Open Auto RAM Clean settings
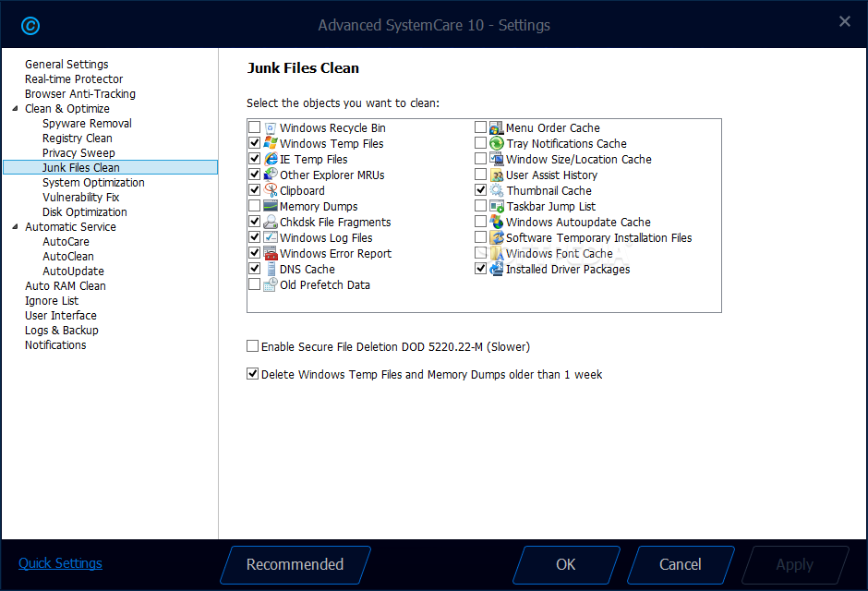This screenshot has height=591, width=868. (x=66, y=286)
